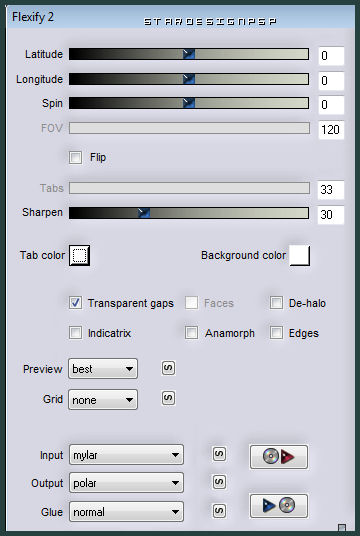Enable the Edges checkbox

point(276,333)
